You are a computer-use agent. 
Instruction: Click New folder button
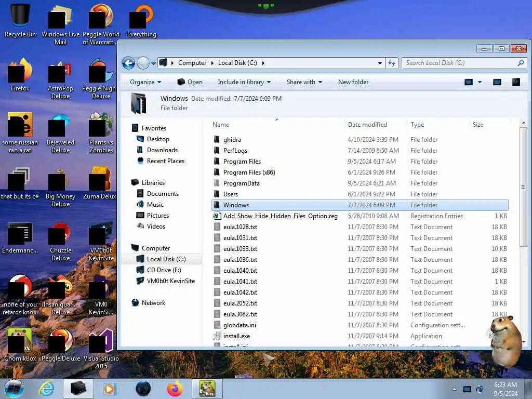353,82
